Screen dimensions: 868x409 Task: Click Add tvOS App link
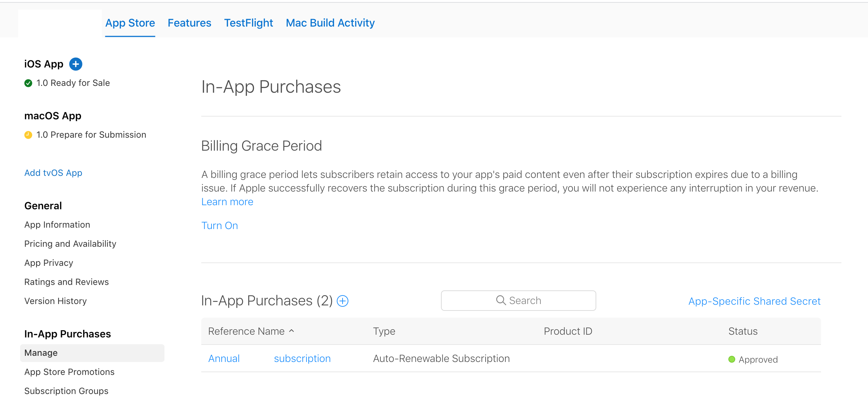click(53, 173)
